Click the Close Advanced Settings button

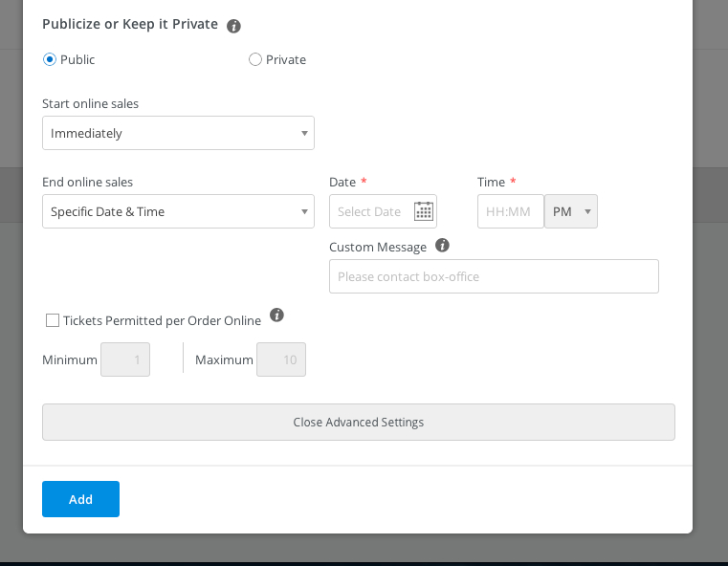(359, 423)
